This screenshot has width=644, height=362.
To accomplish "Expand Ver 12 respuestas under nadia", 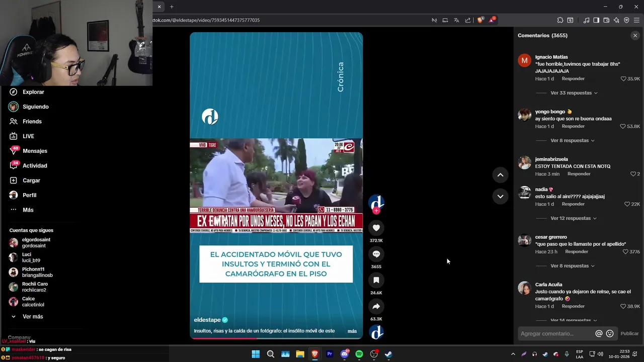I will click(574, 218).
